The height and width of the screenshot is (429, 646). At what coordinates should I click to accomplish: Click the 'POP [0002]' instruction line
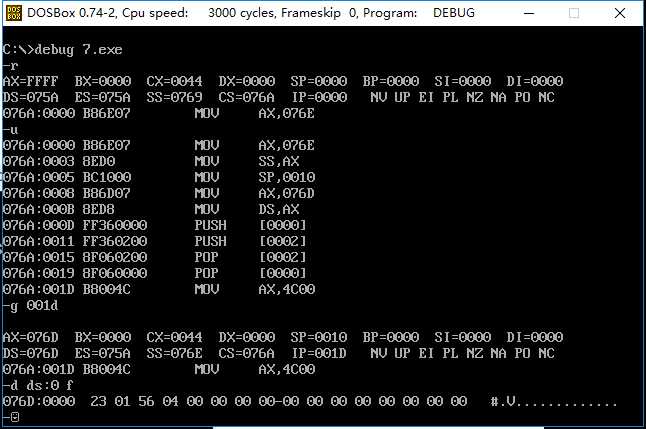pos(155,257)
